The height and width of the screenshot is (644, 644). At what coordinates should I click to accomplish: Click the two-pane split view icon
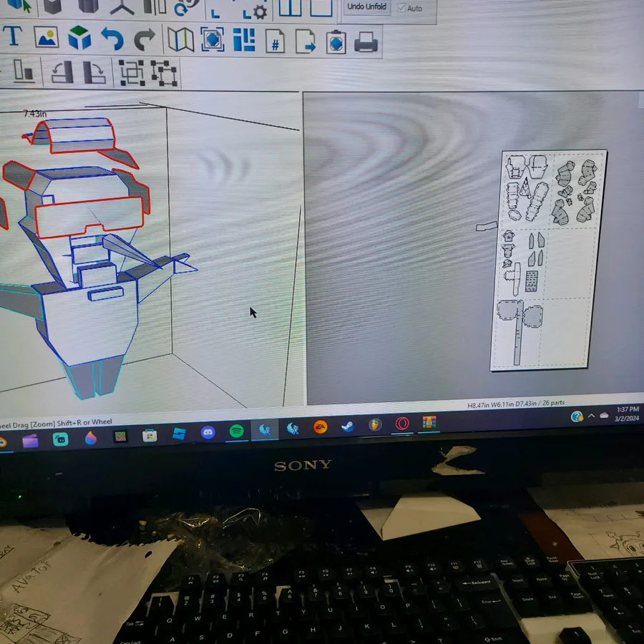pos(290,8)
